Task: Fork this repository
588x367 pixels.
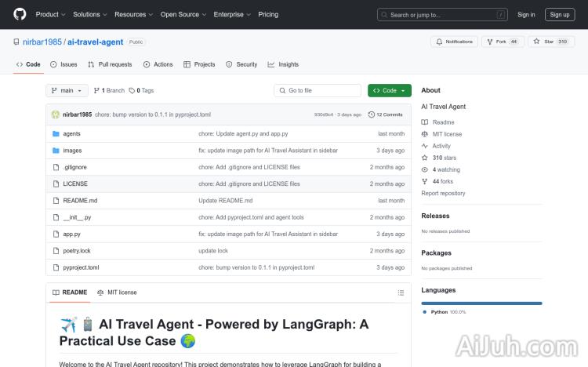Action: tap(503, 42)
